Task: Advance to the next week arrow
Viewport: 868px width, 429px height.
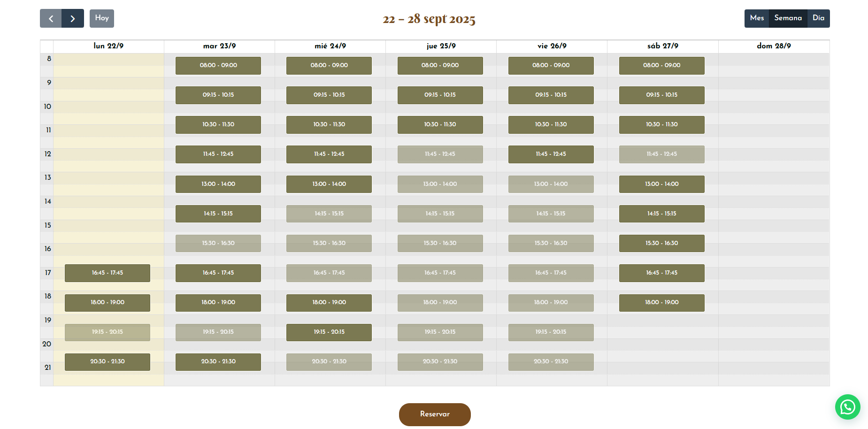Action: point(73,19)
